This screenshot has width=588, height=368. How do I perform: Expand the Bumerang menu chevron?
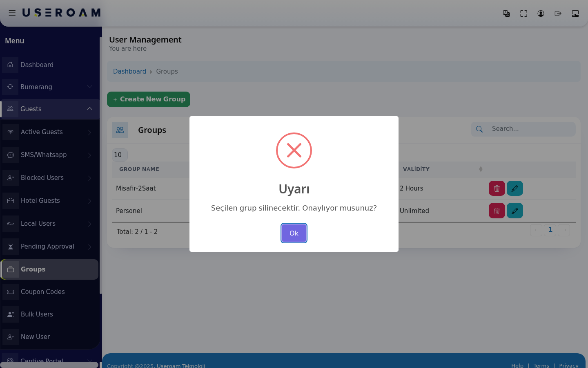click(x=90, y=87)
